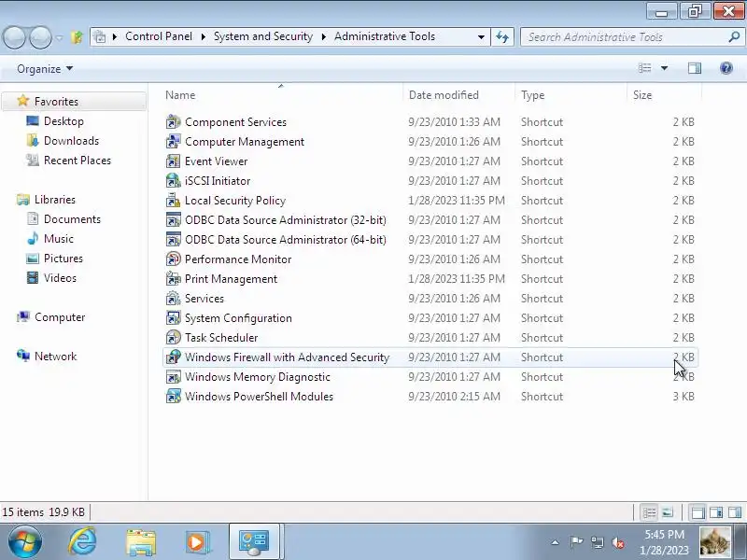Open the Organize dropdown menu
The width and height of the screenshot is (747, 560).
[x=45, y=69]
